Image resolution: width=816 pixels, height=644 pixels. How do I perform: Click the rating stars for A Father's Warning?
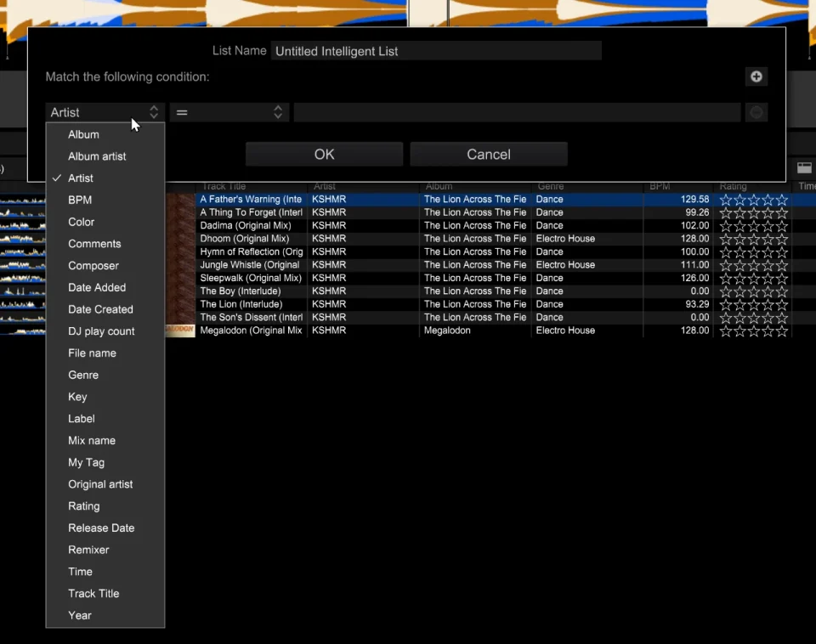754,200
